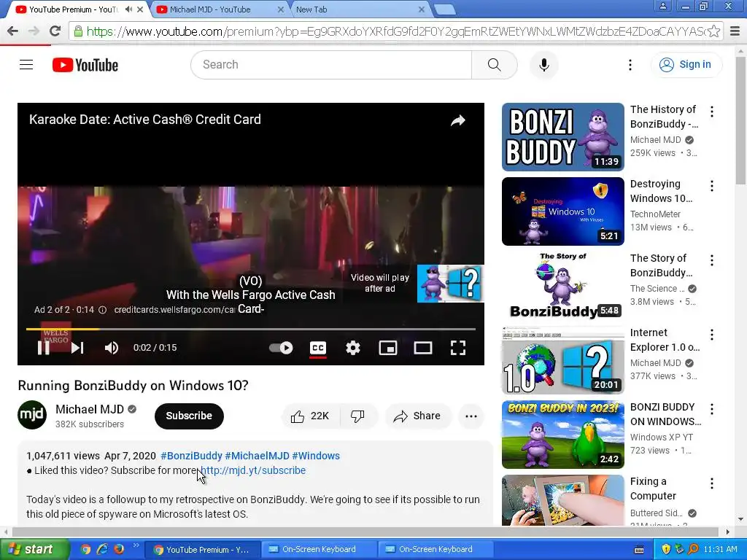Like the video with 22K likes
Viewport: 747px width, 560px height.
tap(311, 416)
